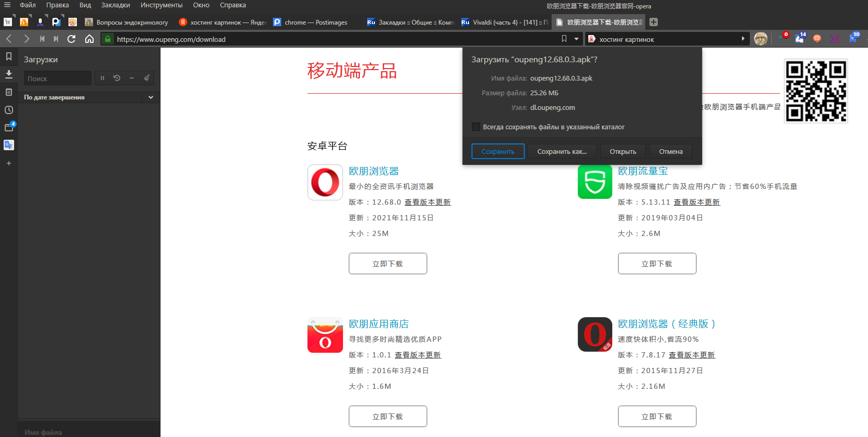868x437 pixels.
Task: Click the green padlock site info icon
Action: tap(107, 39)
